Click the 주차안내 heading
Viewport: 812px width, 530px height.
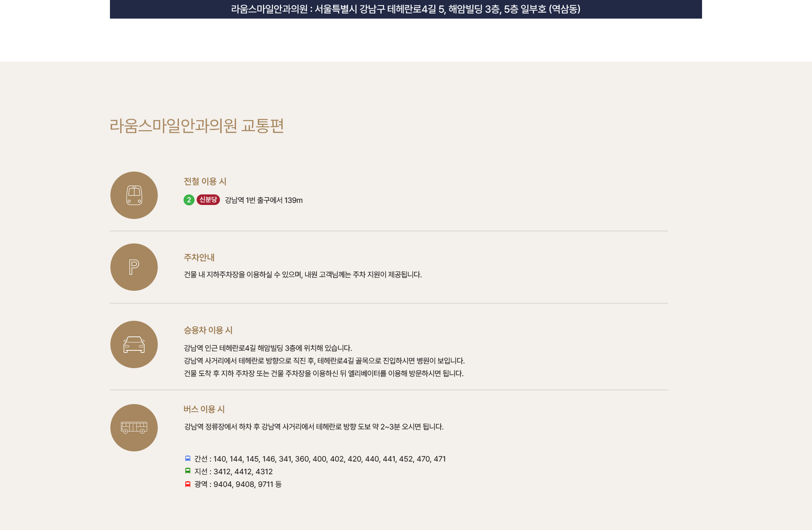(199, 257)
